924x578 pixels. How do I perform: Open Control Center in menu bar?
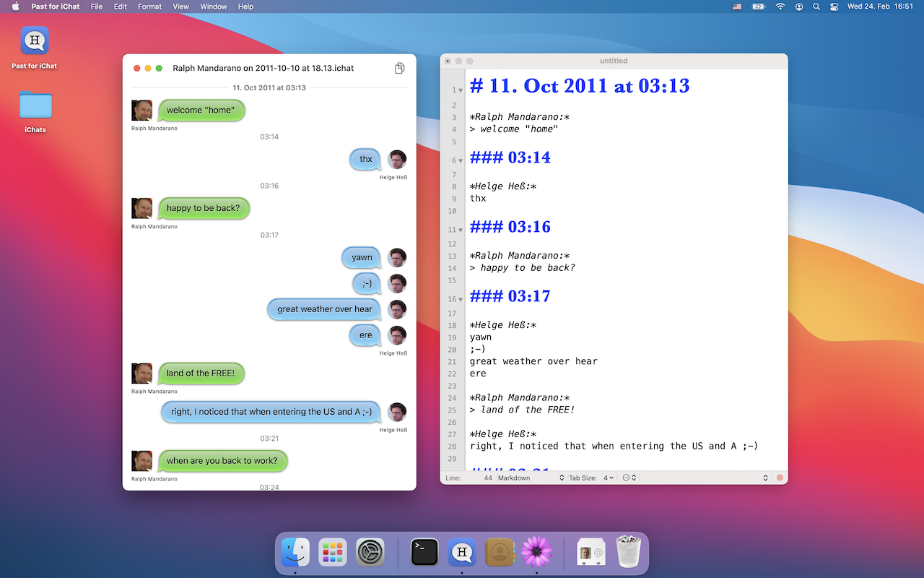[x=834, y=7]
